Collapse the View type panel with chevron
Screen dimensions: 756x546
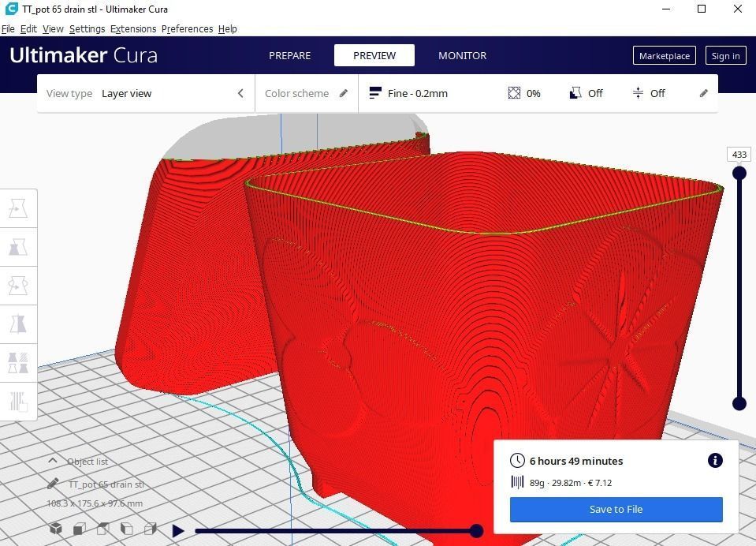240,93
